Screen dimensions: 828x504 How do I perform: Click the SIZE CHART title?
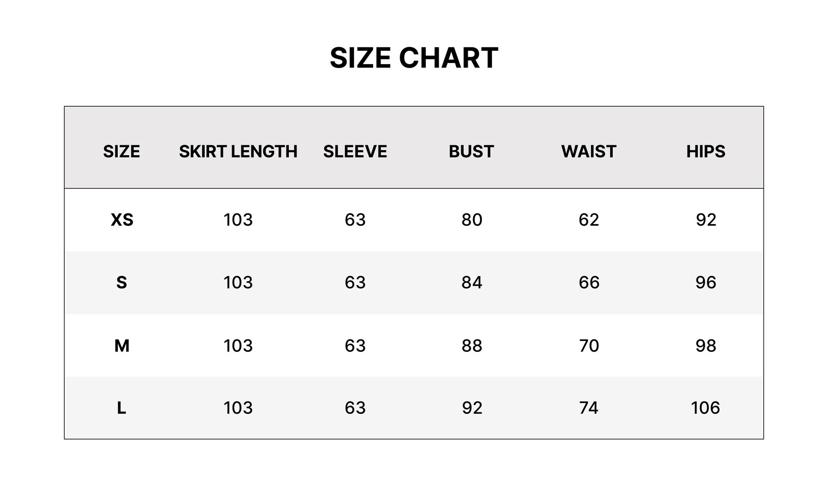414,58
